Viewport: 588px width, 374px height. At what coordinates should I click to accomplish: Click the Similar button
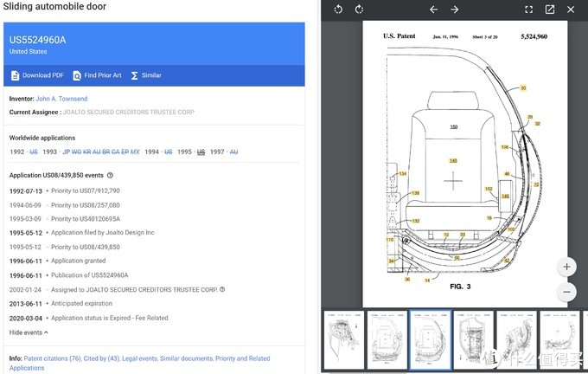click(146, 75)
